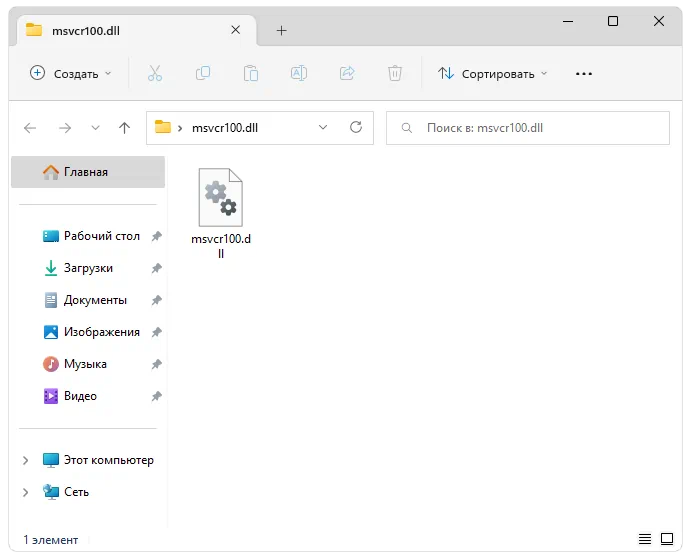Click the Delete trash bin icon
688x558 pixels.
(395, 73)
